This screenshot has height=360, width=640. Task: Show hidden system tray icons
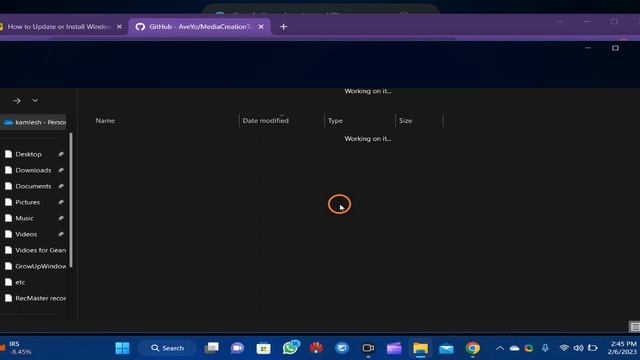(x=500, y=348)
